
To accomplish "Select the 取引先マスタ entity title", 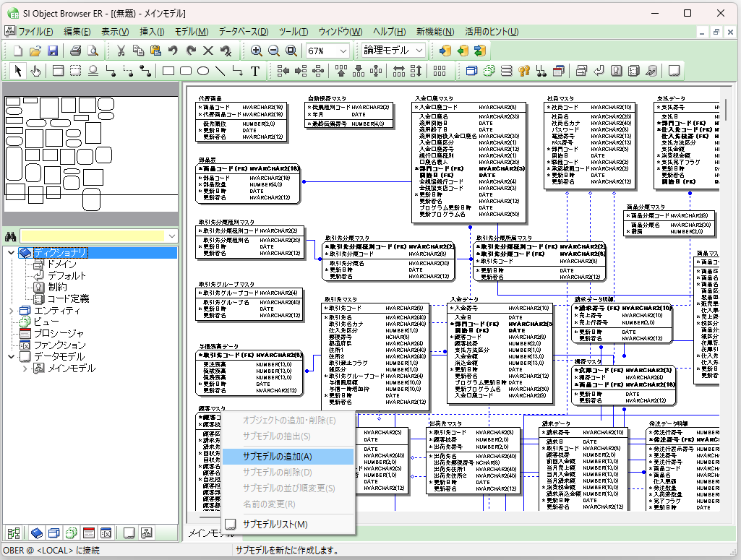I will (340, 299).
